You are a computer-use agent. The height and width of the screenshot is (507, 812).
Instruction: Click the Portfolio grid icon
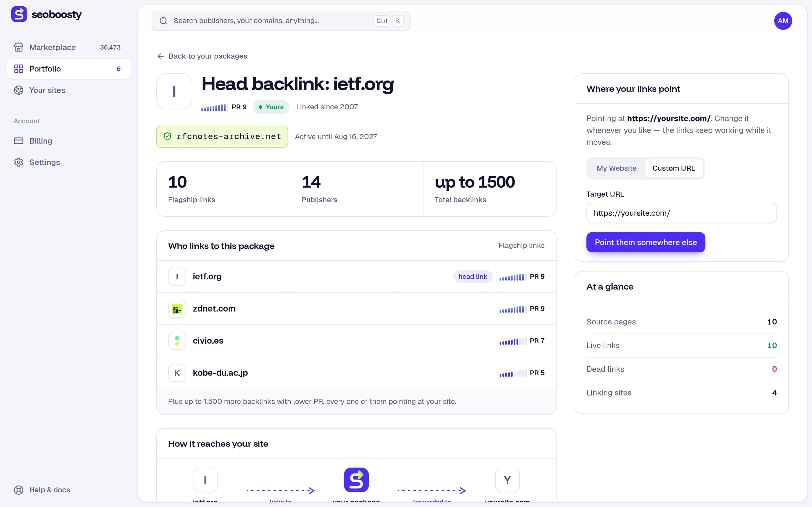pos(18,69)
